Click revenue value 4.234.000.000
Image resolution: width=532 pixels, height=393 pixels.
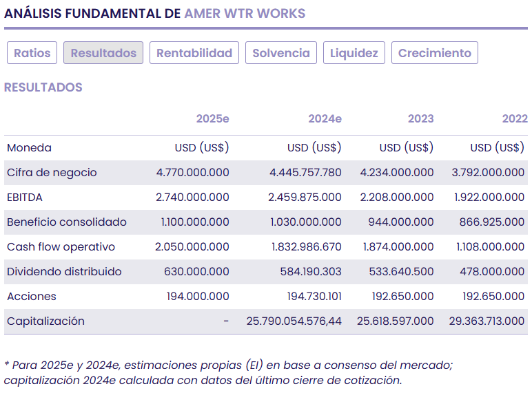(x=397, y=173)
